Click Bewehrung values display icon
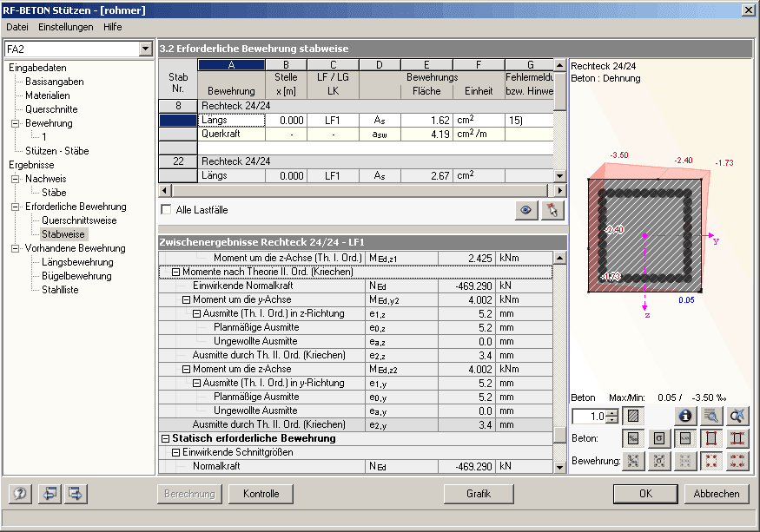 685,461
